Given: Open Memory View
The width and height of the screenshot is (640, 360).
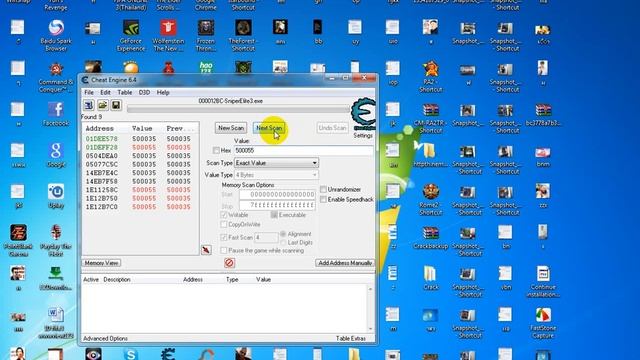Looking at the screenshot, I should (x=101, y=263).
